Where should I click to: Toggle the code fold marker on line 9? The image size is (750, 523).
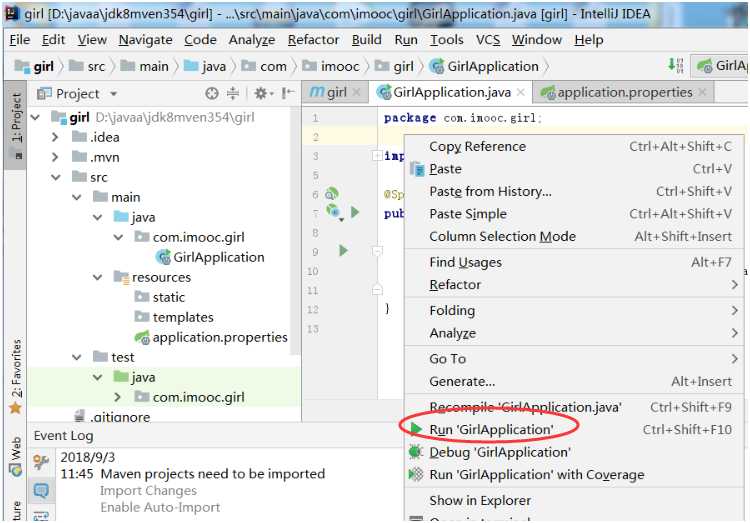click(377, 251)
